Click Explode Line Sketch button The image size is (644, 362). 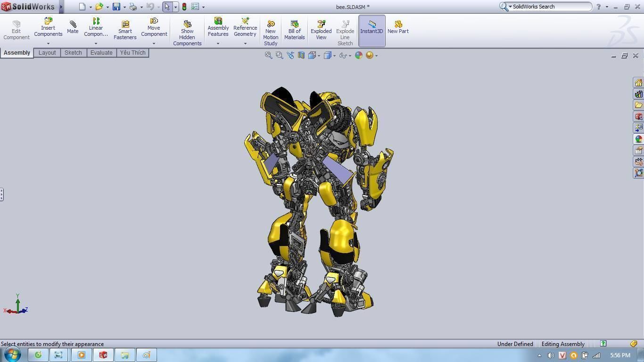coord(345,33)
